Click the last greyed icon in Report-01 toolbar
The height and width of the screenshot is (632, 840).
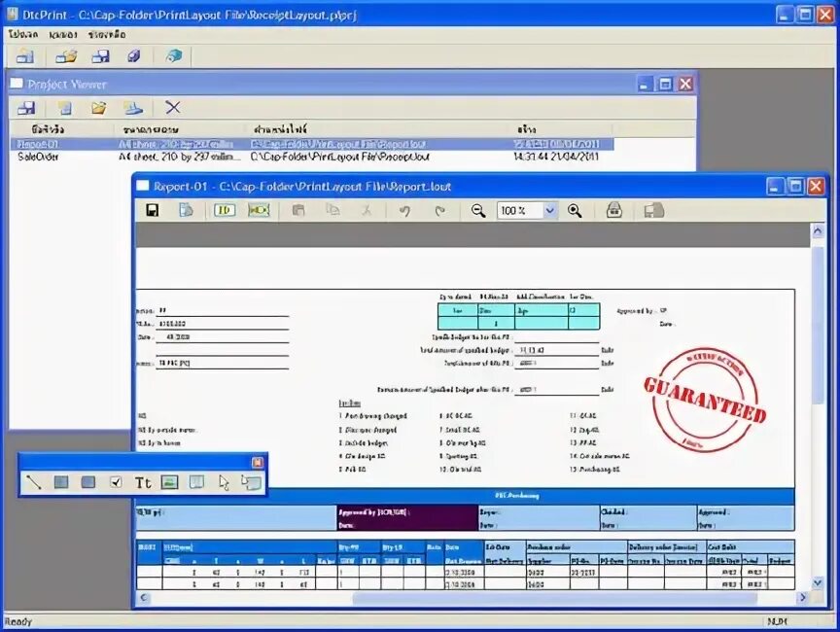point(653,210)
